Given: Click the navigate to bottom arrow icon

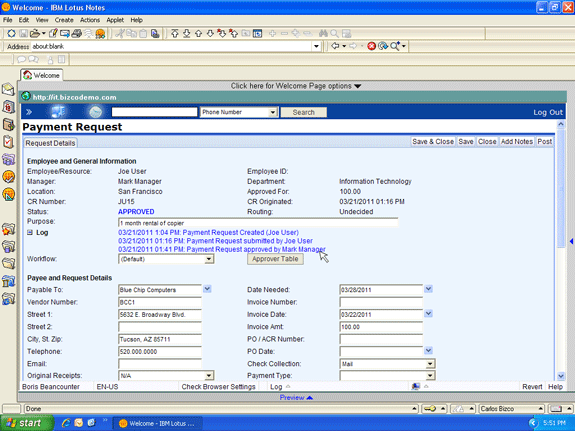Looking at the screenshot, I should 186,34.
